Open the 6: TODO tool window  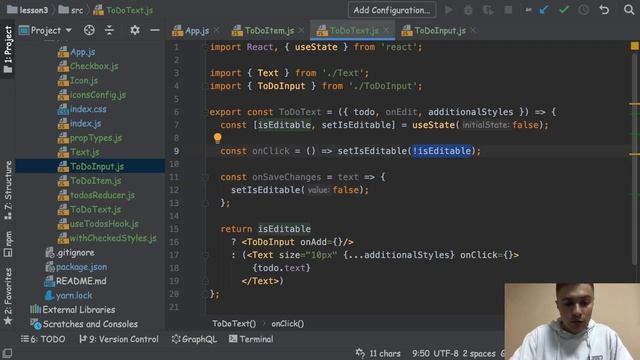(x=43, y=339)
